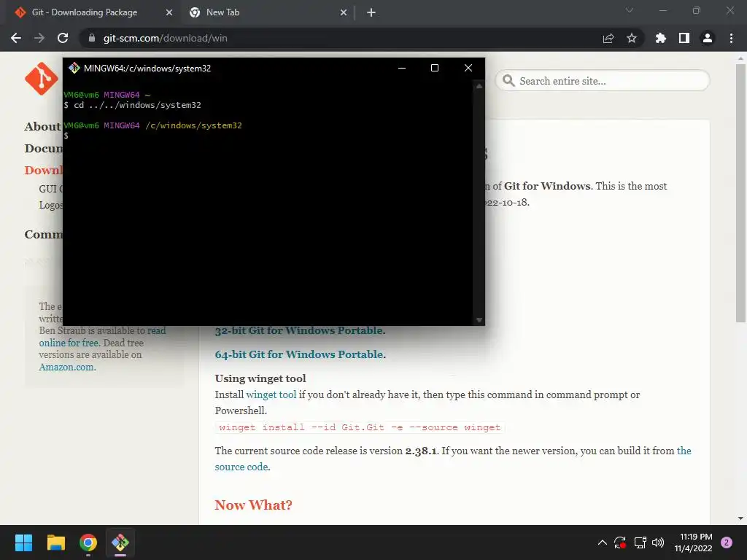
Task: Click the Git logo on the website
Action: pyautogui.click(x=42, y=79)
